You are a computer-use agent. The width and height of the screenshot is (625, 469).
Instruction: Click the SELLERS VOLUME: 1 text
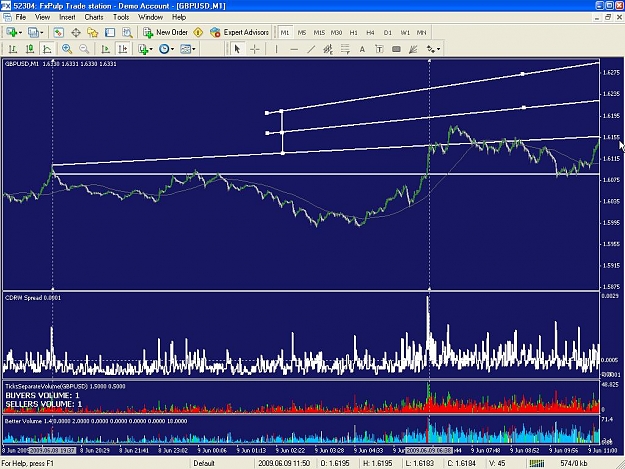[43, 404]
